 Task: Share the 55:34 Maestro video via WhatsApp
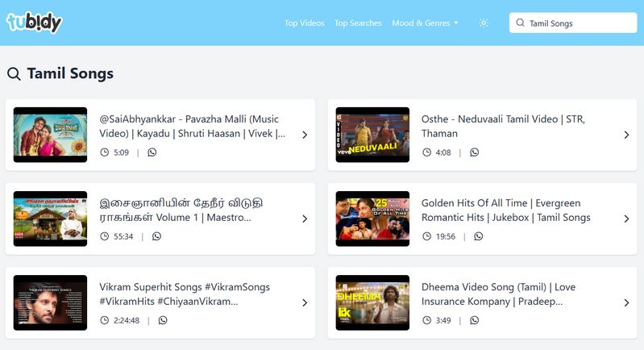click(156, 236)
